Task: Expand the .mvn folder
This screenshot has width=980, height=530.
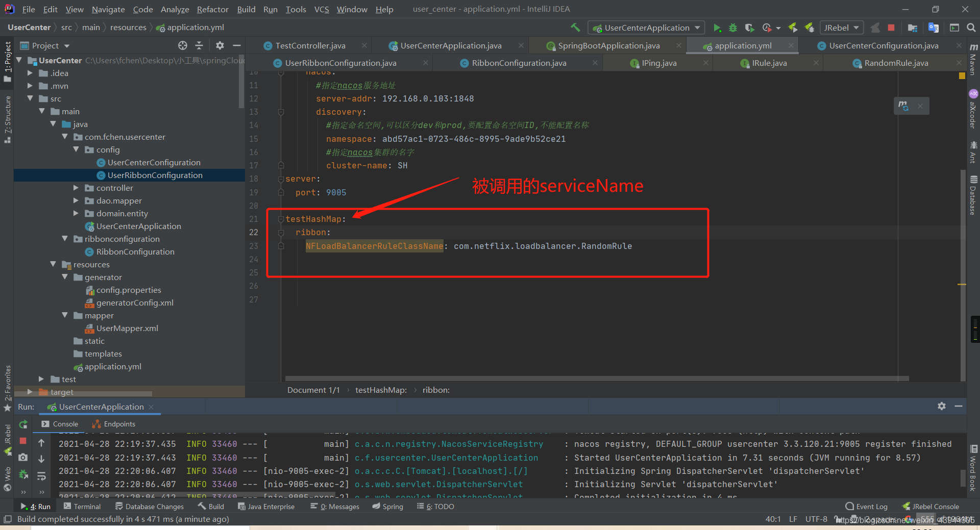Action: click(x=30, y=86)
